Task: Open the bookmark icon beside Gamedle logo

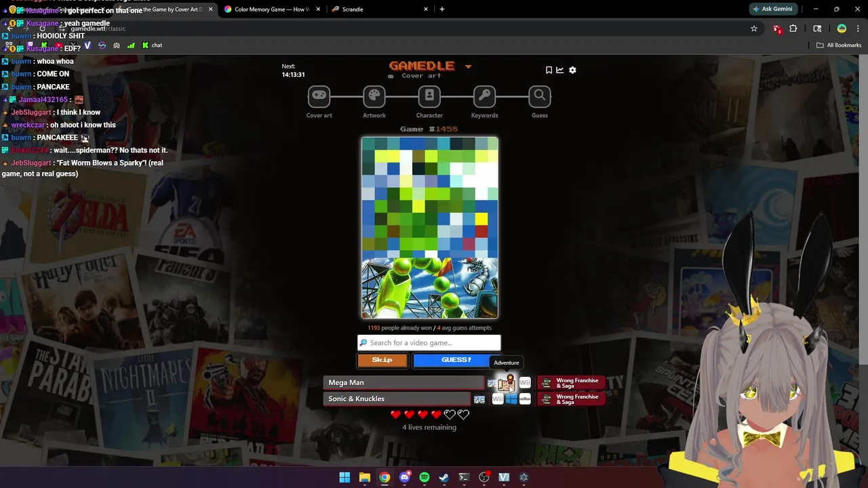Action: [x=549, y=70]
